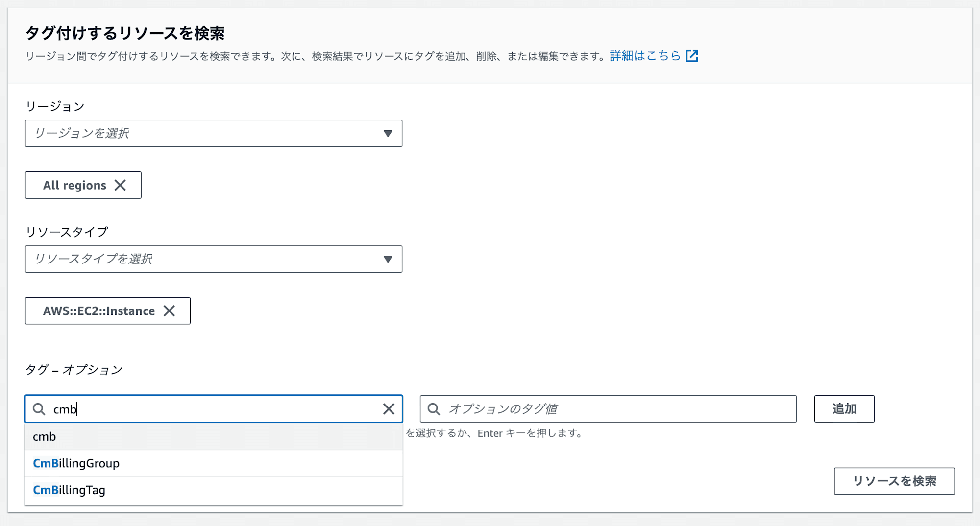
Task: Click the オプションのタグ値 input field
Action: [608, 409]
